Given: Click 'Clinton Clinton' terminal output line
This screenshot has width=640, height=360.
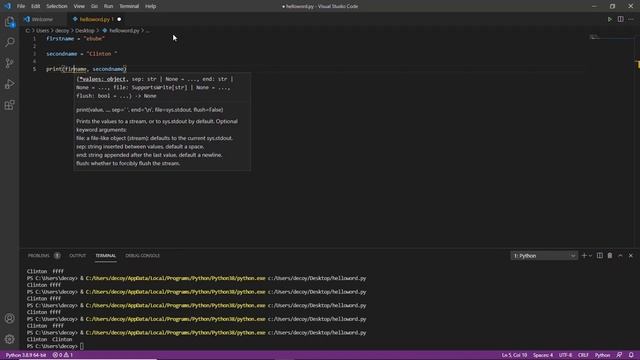Looking at the screenshot, I should pyautogui.click(x=49, y=339).
